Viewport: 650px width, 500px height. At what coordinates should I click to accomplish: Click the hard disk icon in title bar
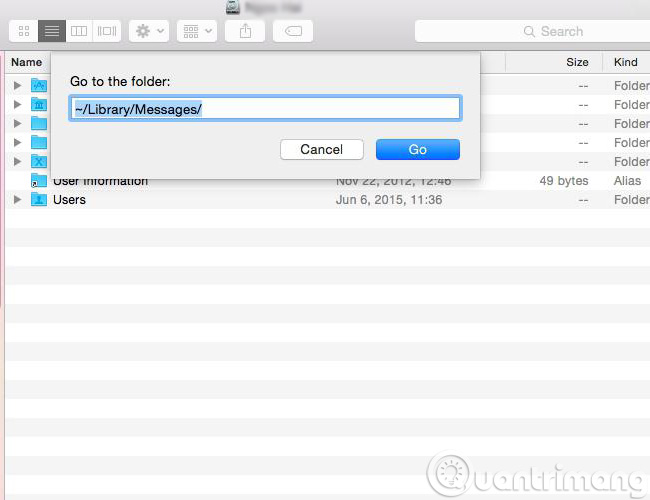tap(233, 7)
